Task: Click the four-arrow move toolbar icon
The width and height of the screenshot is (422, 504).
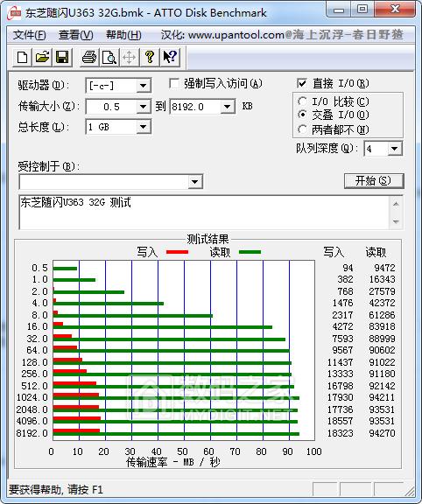Action: pyautogui.click(x=129, y=57)
